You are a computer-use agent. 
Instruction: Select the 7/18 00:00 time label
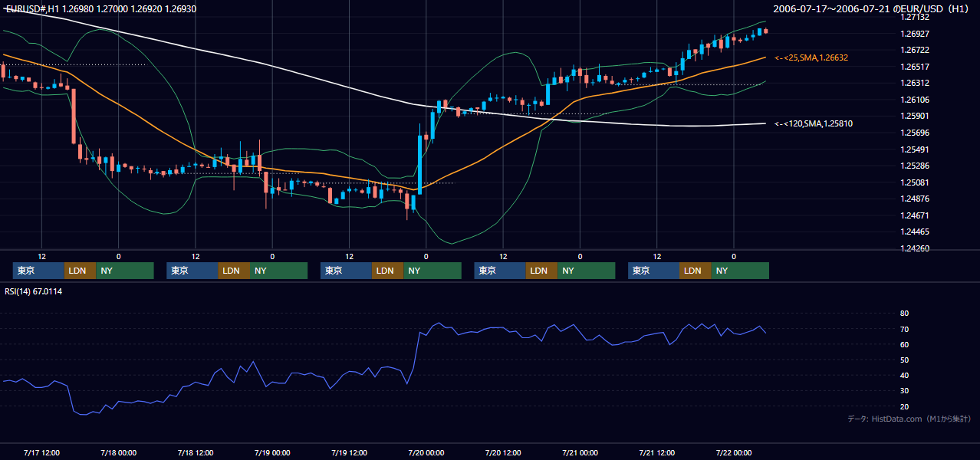point(118,452)
